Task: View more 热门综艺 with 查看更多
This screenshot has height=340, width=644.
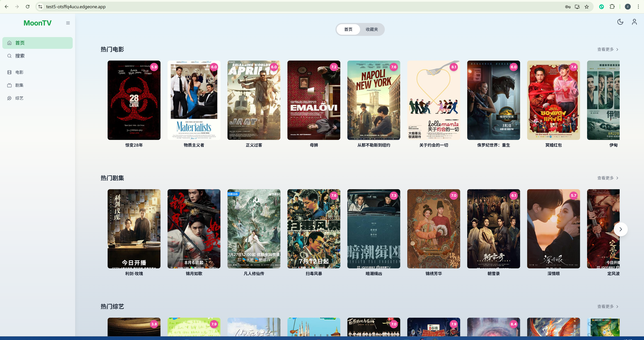Action: coord(608,306)
